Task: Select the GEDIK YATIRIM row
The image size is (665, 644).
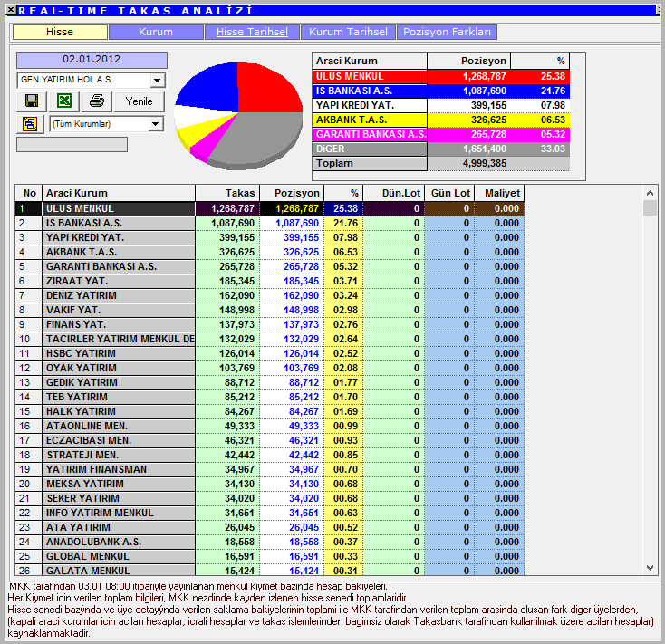Action: coord(270,382)
